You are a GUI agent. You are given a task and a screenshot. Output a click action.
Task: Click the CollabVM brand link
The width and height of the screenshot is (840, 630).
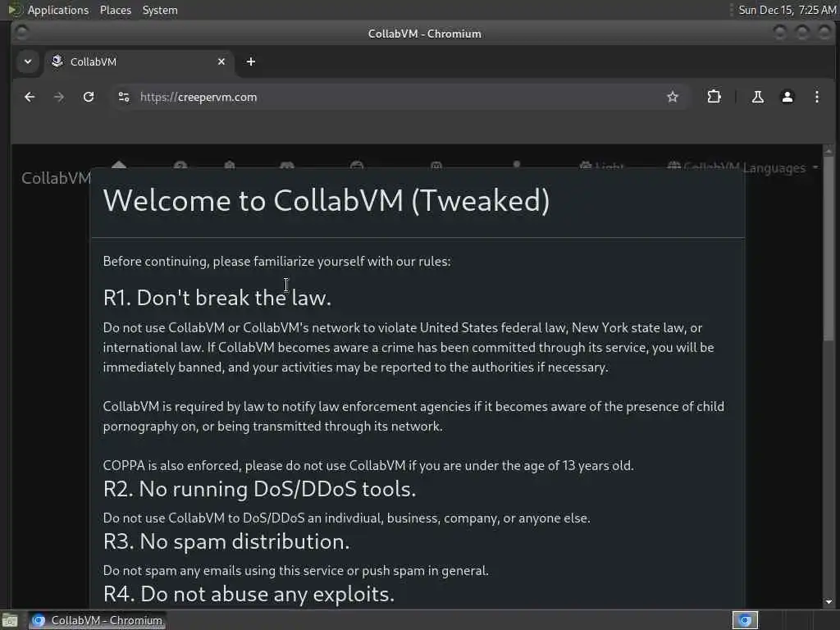point(57,178)
